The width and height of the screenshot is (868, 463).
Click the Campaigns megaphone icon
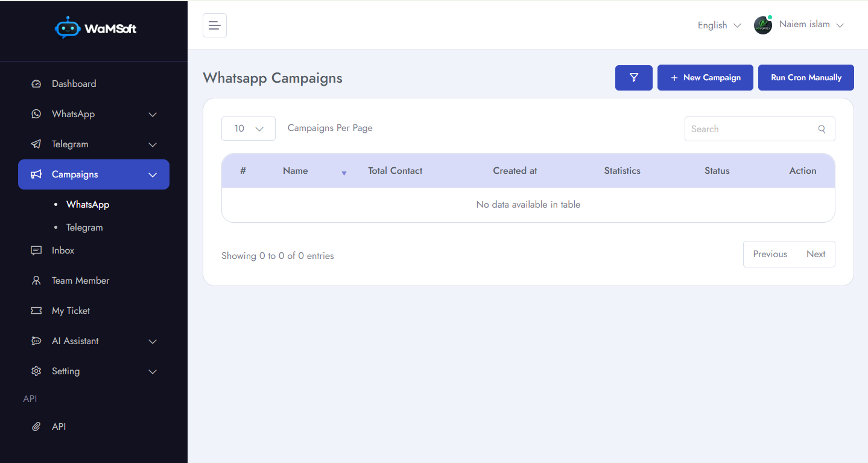36,174
